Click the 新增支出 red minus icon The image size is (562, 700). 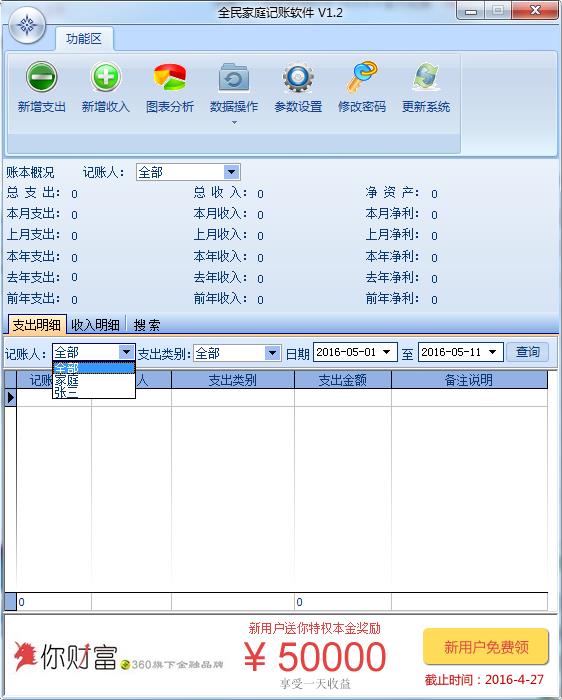pyautogui.click(x=42, y=77)
